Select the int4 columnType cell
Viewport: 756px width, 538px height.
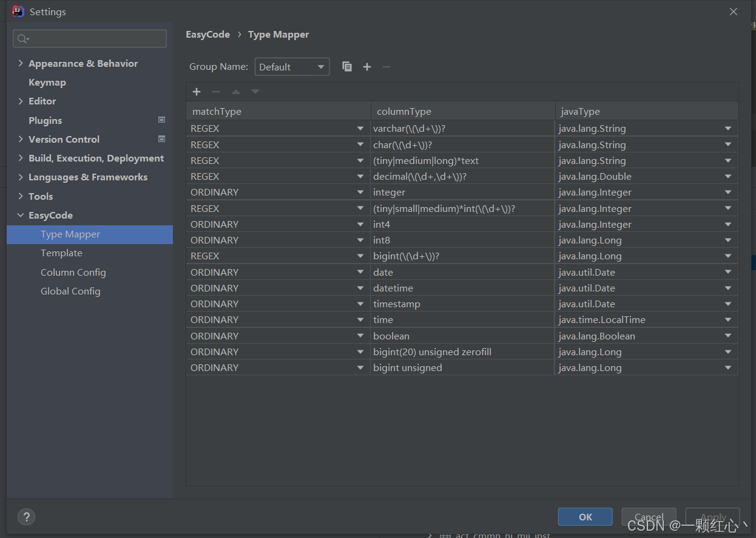coord(462,225)
